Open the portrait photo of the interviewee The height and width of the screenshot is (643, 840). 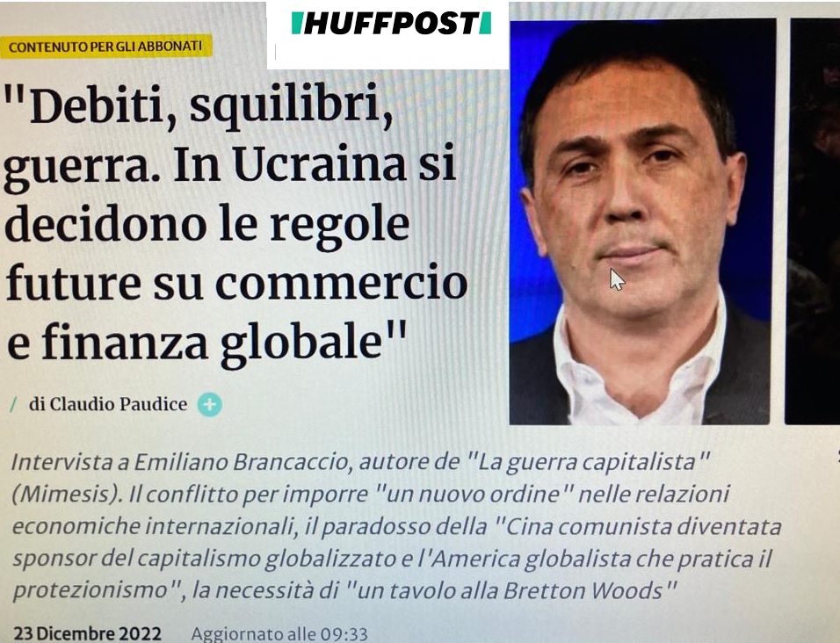tap(641, 222)
